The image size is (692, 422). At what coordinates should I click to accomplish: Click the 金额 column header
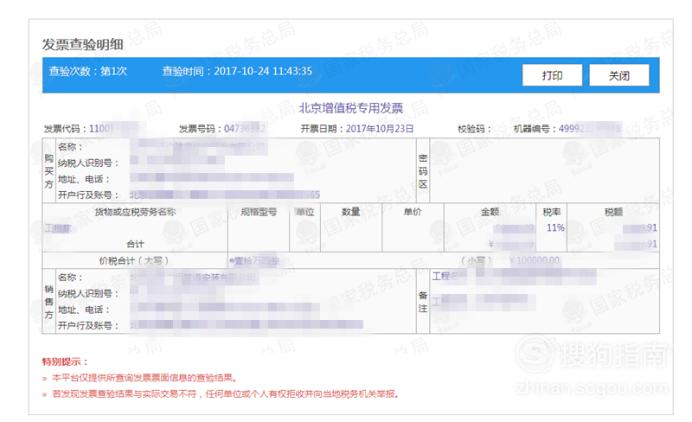point(490,212)
